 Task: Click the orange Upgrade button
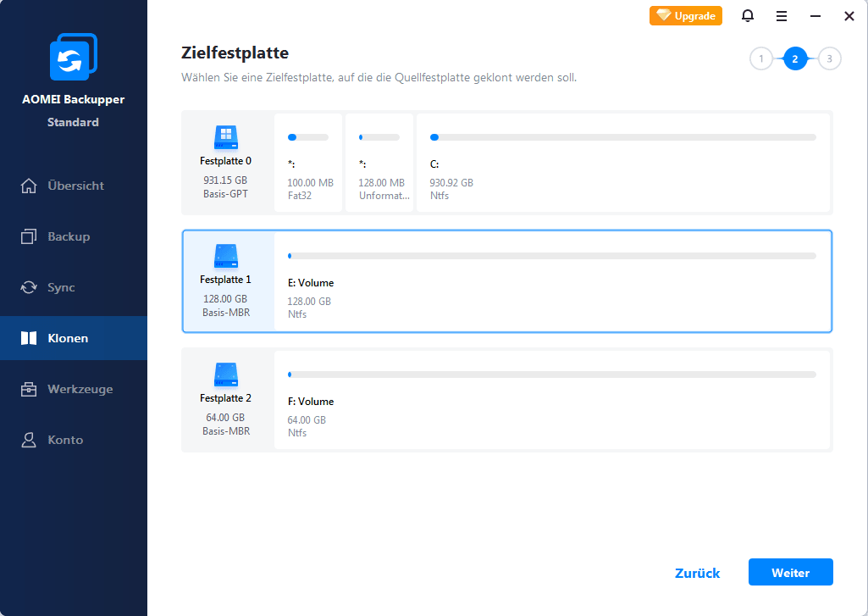pyautogui.click(x=686, y=15)
